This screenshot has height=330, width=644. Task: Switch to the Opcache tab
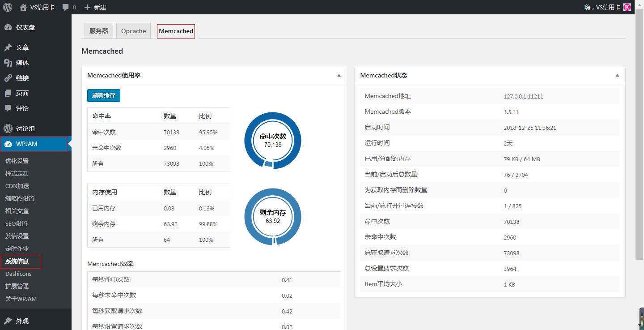133,31
